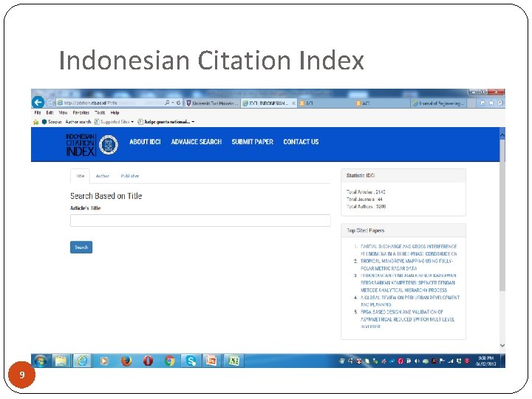The image size is (532, 399).
Task: Open the Favorites star icon at top right
Action: (x=491, y=103)
